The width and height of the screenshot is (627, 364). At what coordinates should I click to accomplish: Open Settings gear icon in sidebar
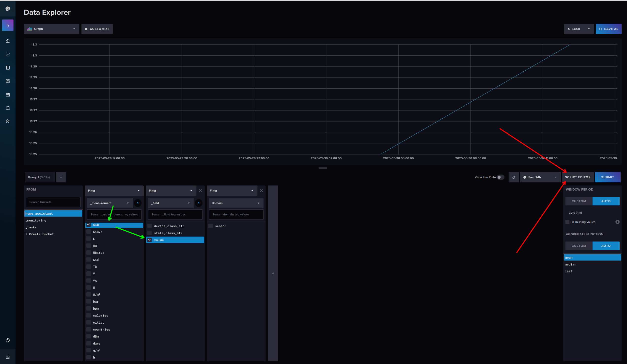8,121
